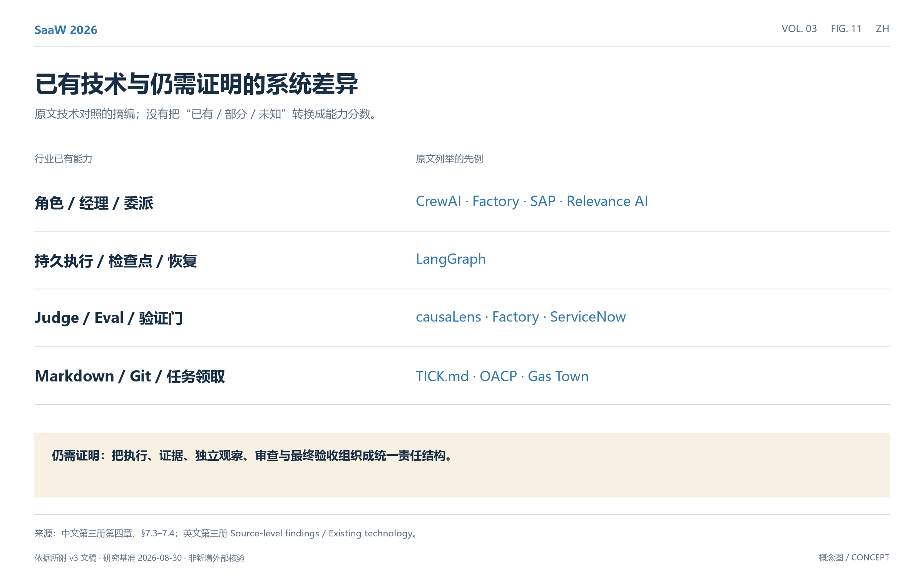The width and height of the screenshot is (924, 578).
Task: Click TICK.md · OACP · Gas Town
Action: coord(502,376)
